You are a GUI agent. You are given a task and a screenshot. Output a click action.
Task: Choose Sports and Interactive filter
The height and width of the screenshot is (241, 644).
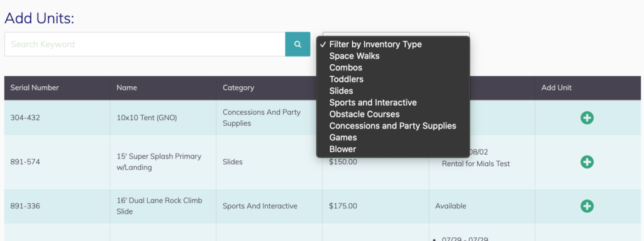point(393,103)
